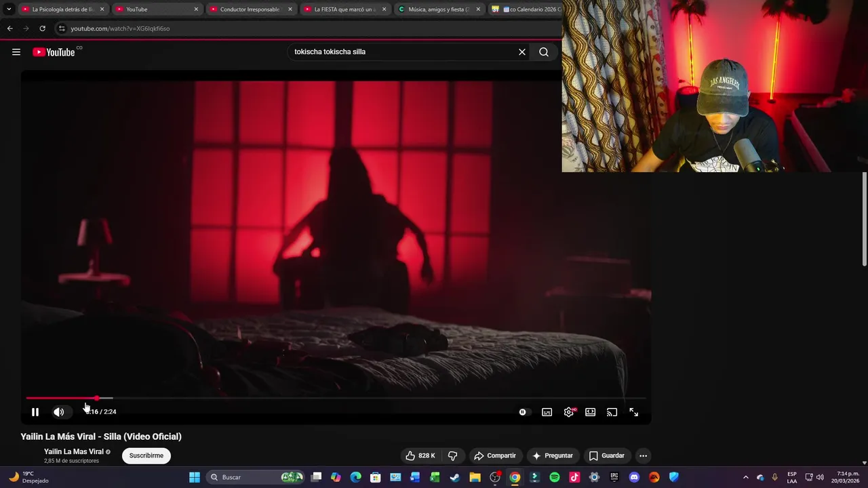Viewport: 868px width, 488px height.
Task: Open browser tab search dropdown
Action: coord(9,9)
